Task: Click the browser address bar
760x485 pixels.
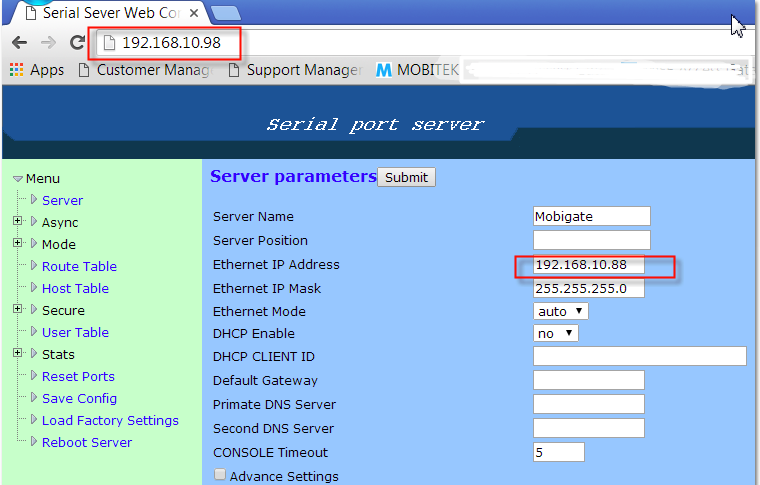Action: click(x=400, y=43)
